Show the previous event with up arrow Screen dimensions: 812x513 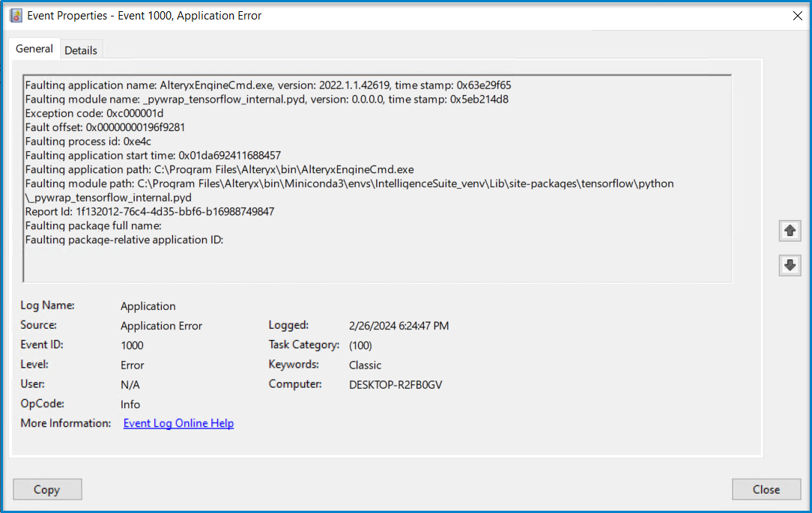click(790, 231)
